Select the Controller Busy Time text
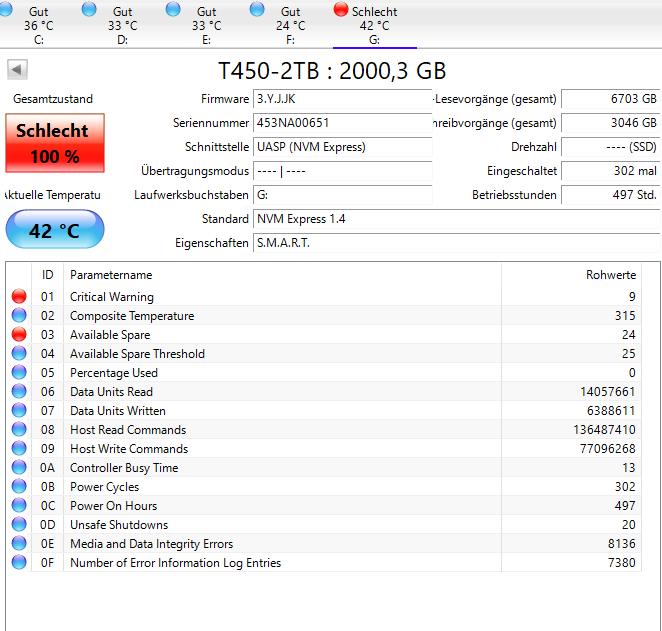Viewport: 662px width, 631px height. tap(124, 468)
